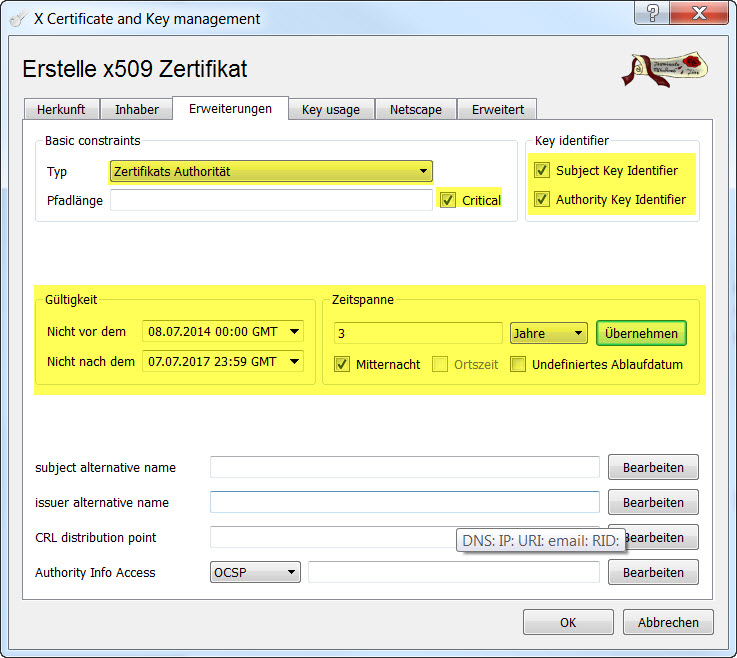Open the Inhaber tab
The image size is (737, 658).
(x=136, y=109)
